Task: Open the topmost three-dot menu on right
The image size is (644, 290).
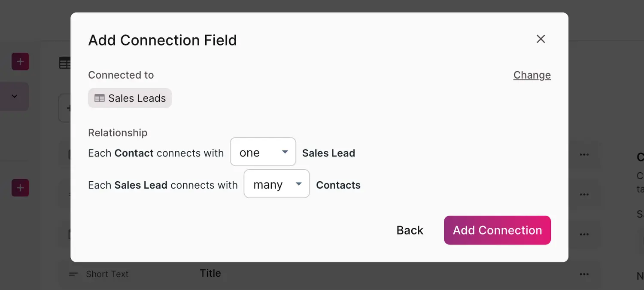Action: [584, 155]
